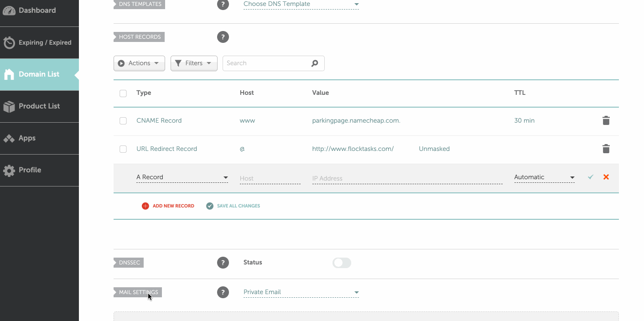Click the 30 min TTL value
644x321 pixels.
pos(525,120)
